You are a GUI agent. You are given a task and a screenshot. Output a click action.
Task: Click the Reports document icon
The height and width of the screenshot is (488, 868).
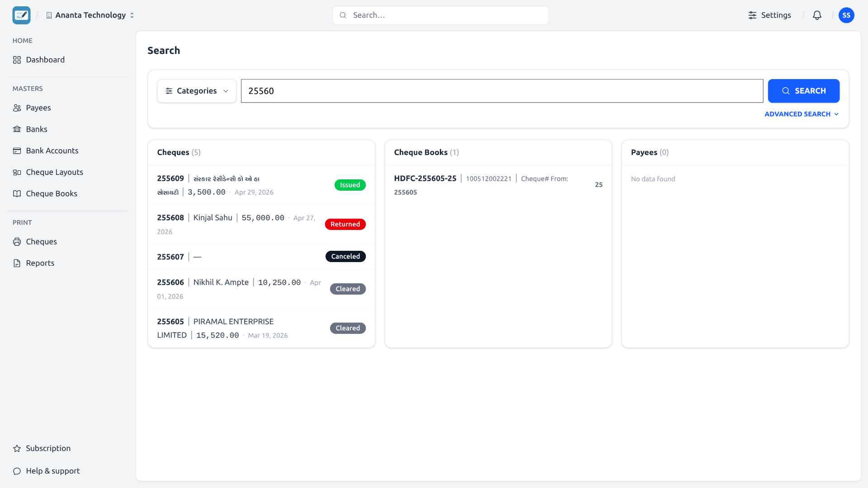pos(17,263)
